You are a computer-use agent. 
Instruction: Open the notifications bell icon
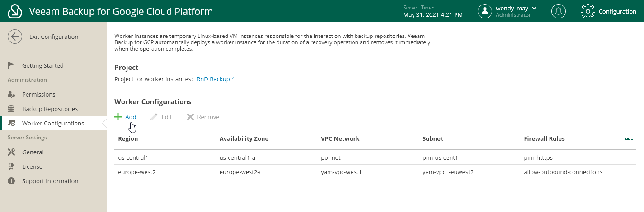559,11
